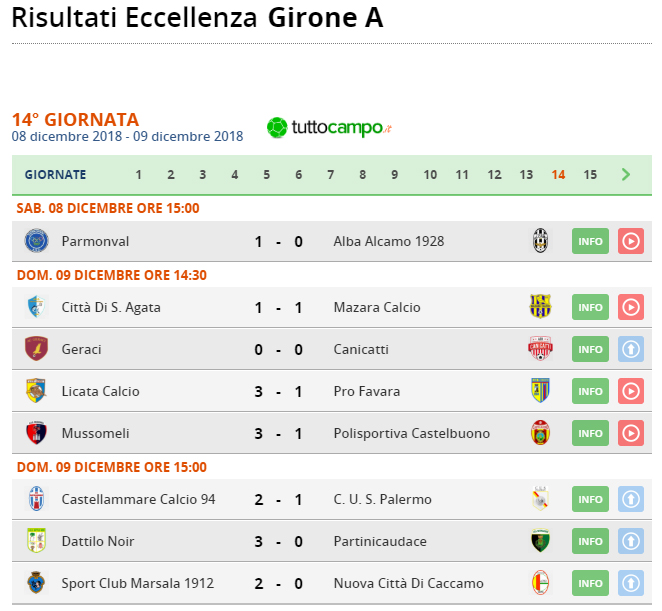
Task: Click Mussomeli team shield icon
Action: coord(36,433)
